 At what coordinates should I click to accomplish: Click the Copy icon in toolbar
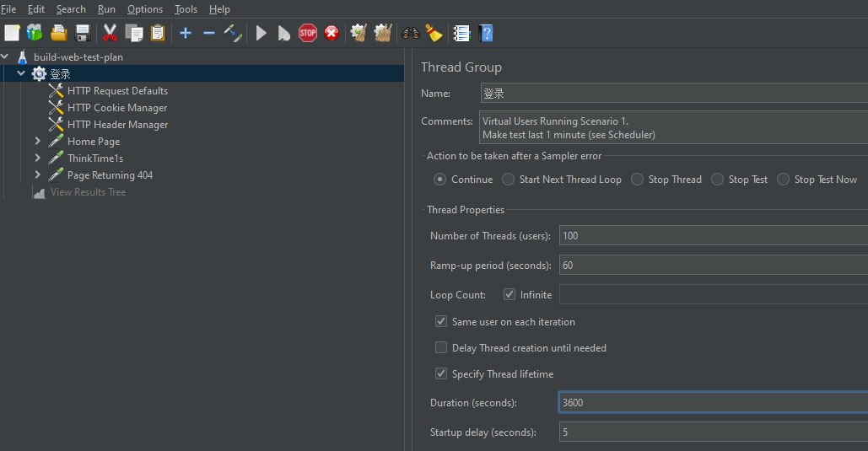click(134, 33)
